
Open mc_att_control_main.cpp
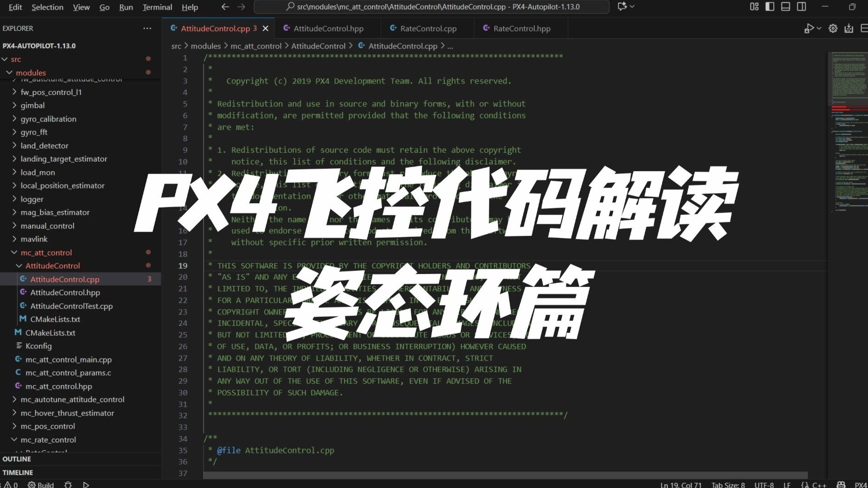pyautogui.click(x=68, y=359)
